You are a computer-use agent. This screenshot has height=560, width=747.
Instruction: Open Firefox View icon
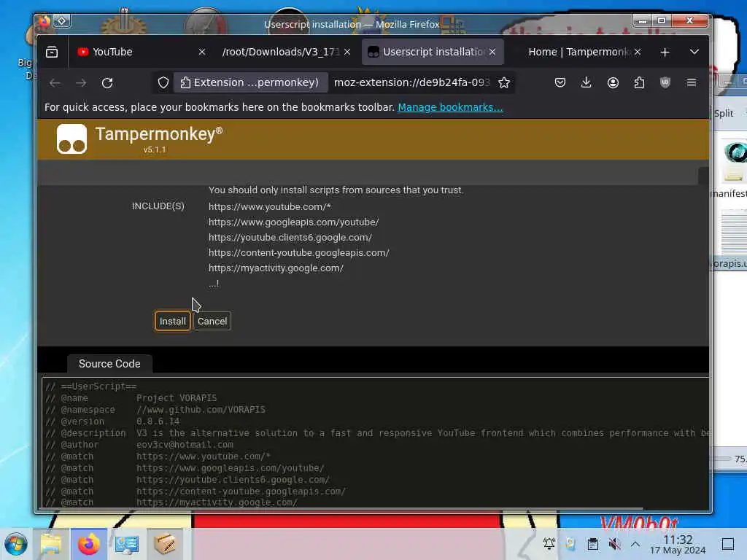[52, 52]
